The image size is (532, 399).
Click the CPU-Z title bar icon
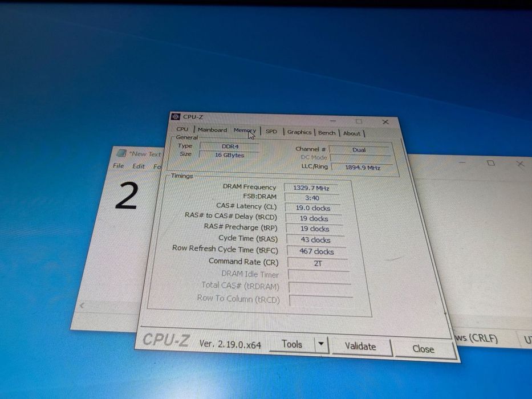176,116
